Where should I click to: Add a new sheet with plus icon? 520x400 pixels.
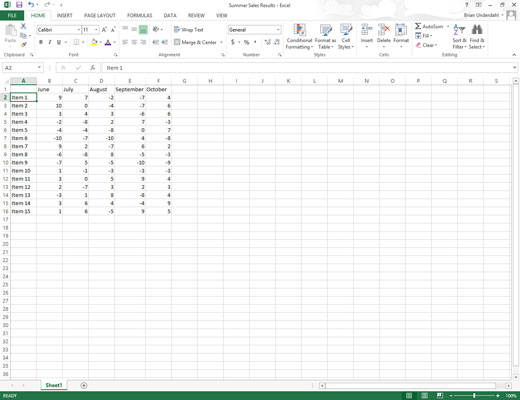click(84, 385)
